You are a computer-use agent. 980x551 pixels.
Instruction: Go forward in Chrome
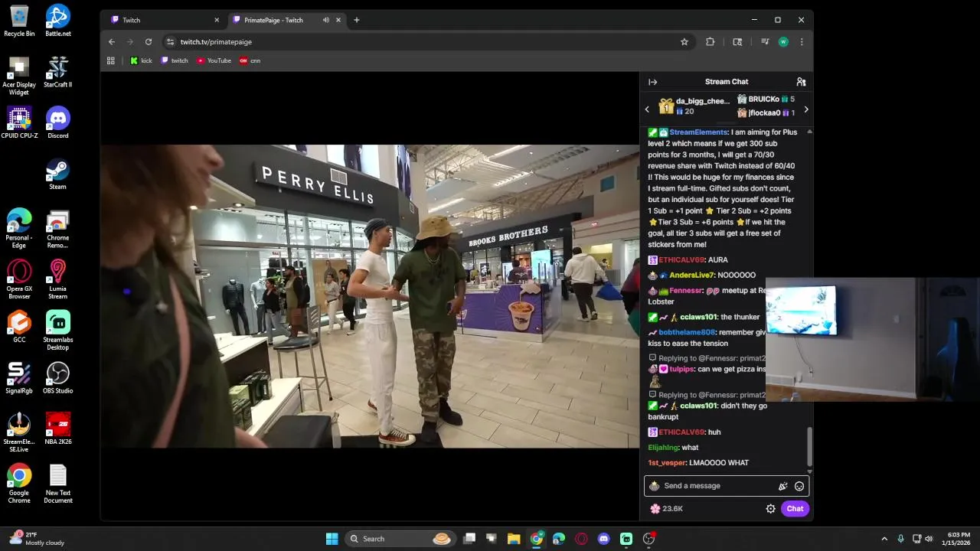[x=130, y=42]
